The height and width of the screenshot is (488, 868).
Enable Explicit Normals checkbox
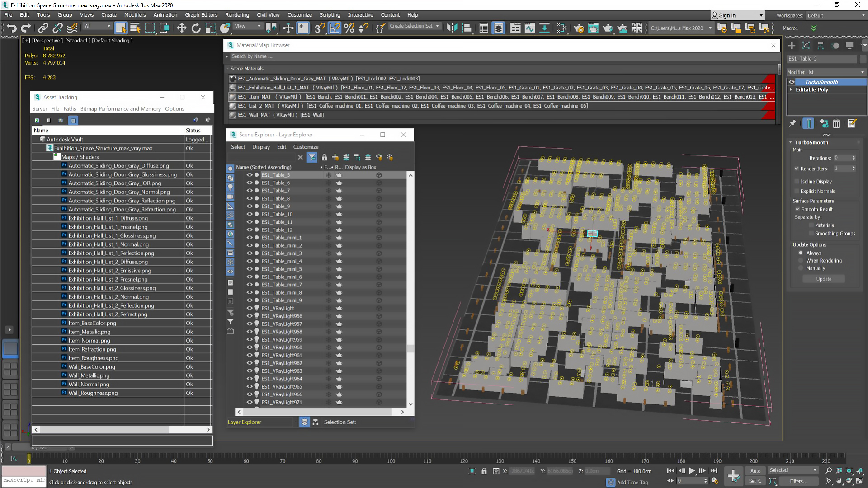(797, 191)
